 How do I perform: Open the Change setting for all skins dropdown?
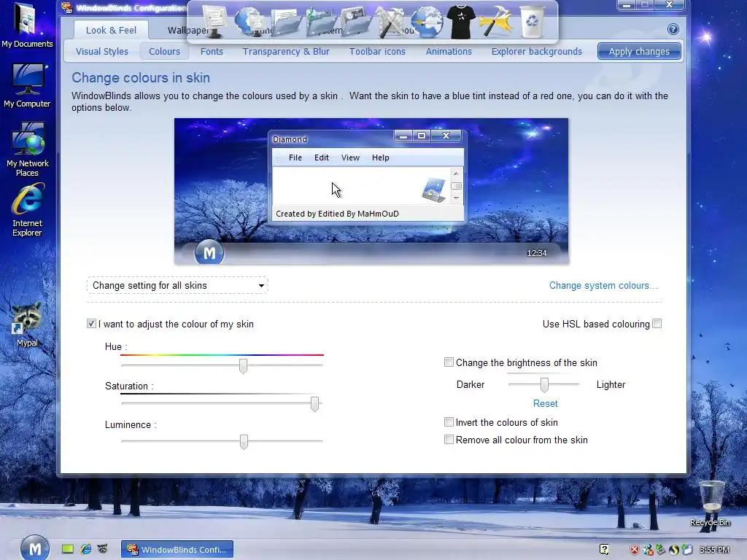177,285
